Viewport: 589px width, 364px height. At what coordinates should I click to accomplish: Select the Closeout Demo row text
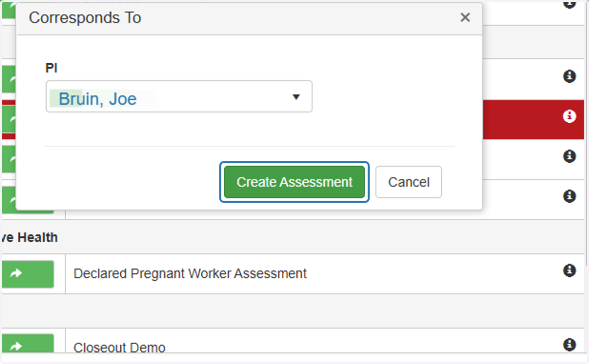pos(119,348)
